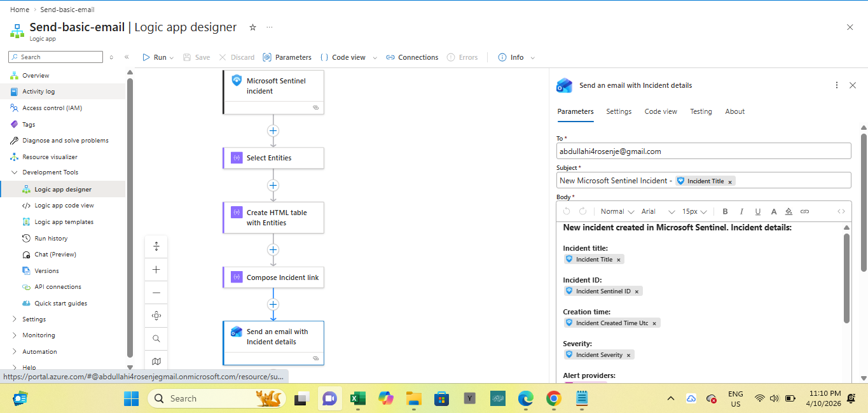This screenshot has width=868, height=413.
Task: Open Resource visualizer
Action: click(x=50, y=157)
